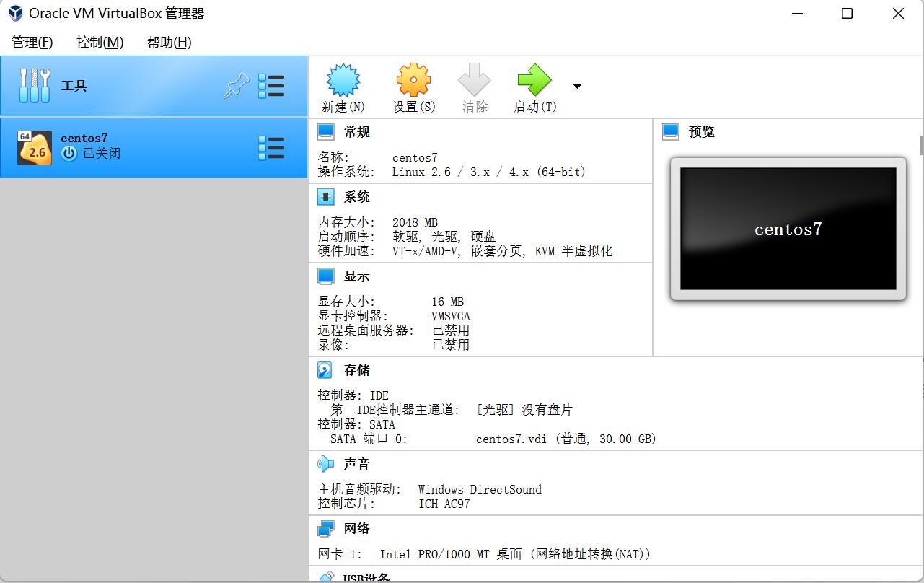Click the 控制器: IDE line
The width and height of the screenshot is (924, 583).
353,395
